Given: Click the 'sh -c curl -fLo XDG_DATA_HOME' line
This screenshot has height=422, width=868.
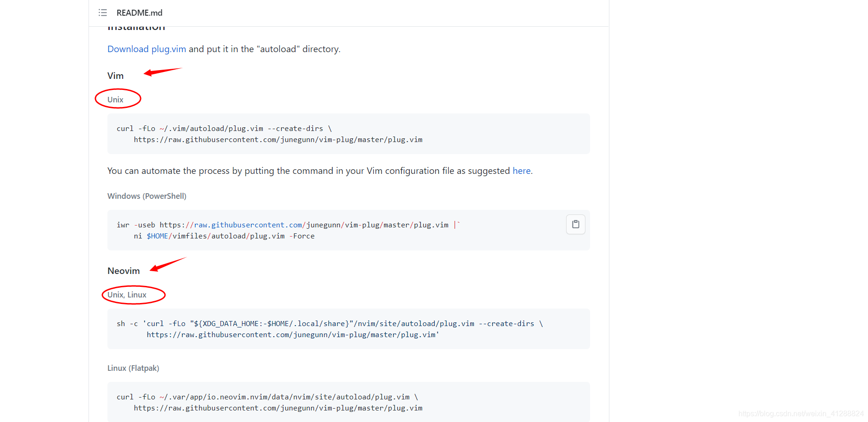Looking at the screenshot, I should (330, 324).
